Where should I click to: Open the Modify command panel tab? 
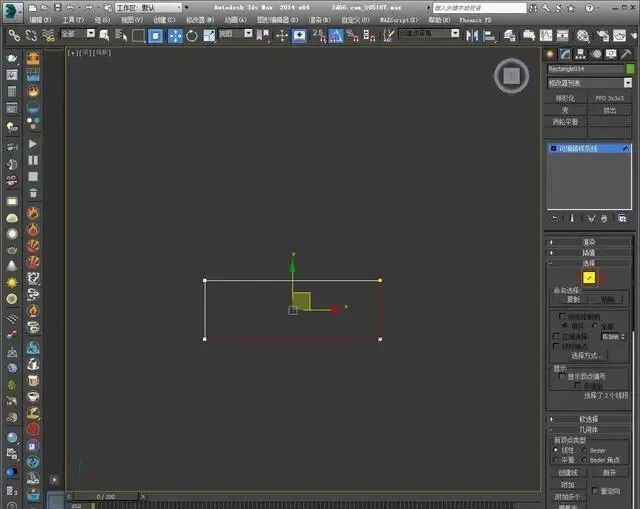click(x=565, y=54)
